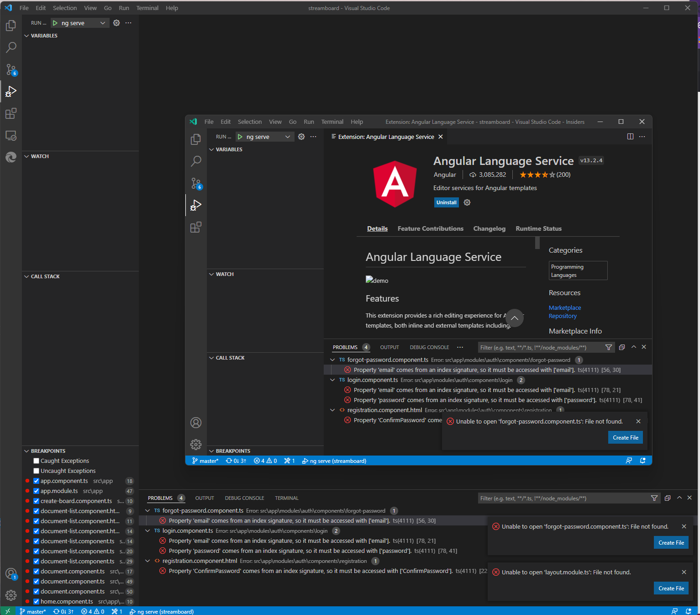Open Terminal menu in the back window

tap(147, 8)
